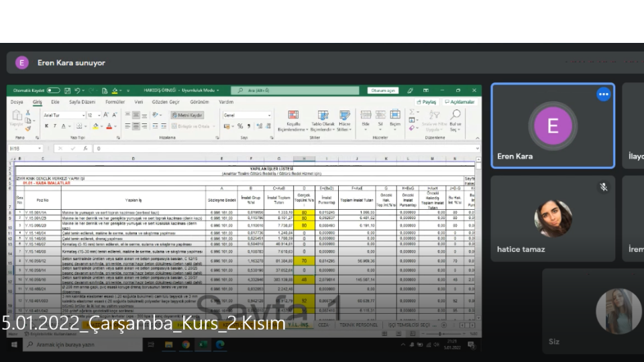The height and width of the screenshot is (362, 644).
Task: Open the CEZA sheet tab
Action: pyautogui.click(x=323, y=324)
